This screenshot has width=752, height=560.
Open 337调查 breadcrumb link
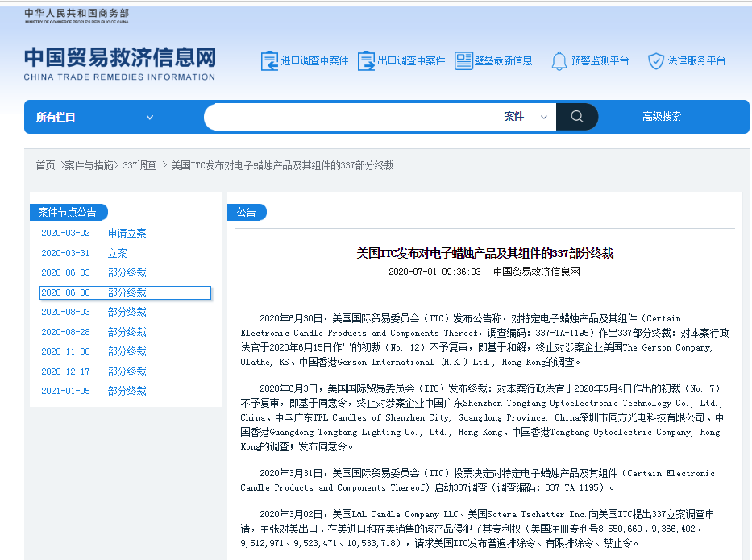tap(139, 165)
